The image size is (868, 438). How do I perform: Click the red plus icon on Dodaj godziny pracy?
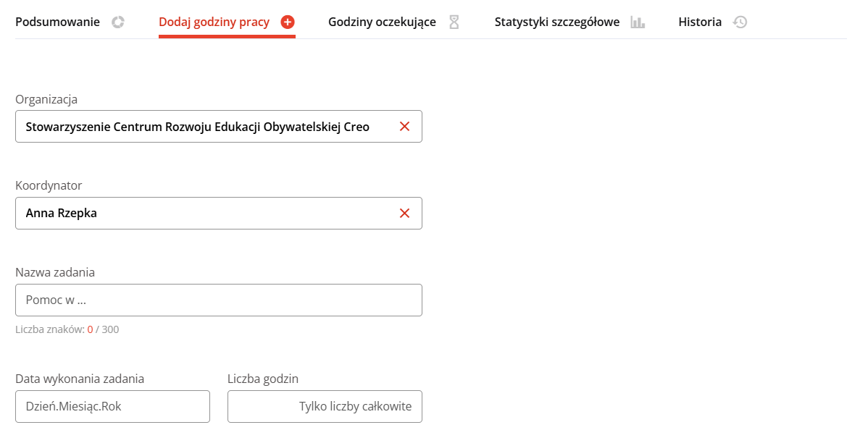288,22
